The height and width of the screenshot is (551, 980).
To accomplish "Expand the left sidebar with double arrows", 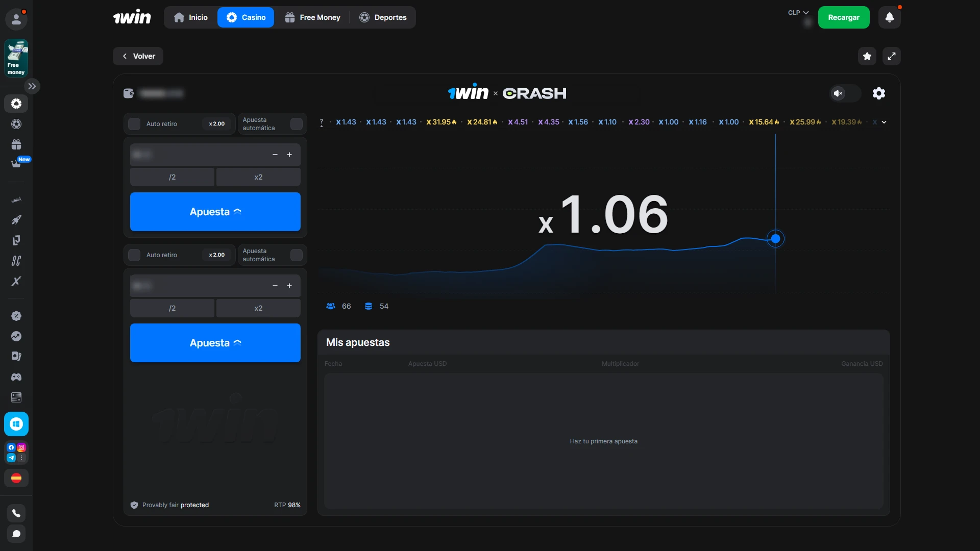I will click(32, 86).
